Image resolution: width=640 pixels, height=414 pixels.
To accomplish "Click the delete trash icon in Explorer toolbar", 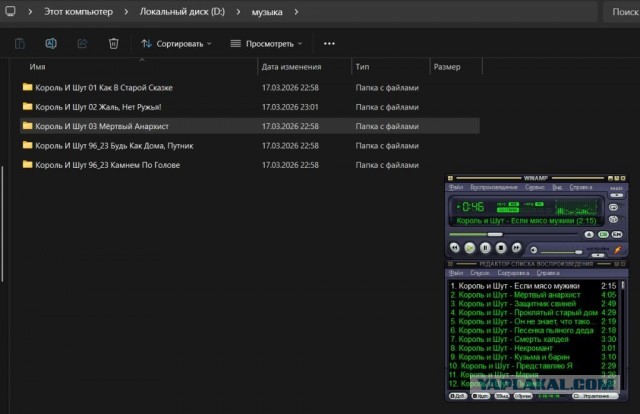I will [x=113, y=44].
